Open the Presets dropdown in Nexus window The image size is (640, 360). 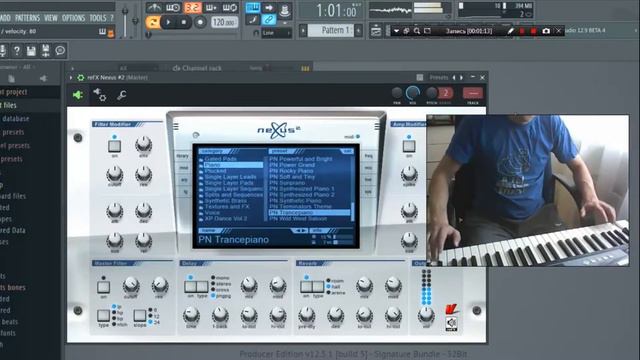coord(439,77)
